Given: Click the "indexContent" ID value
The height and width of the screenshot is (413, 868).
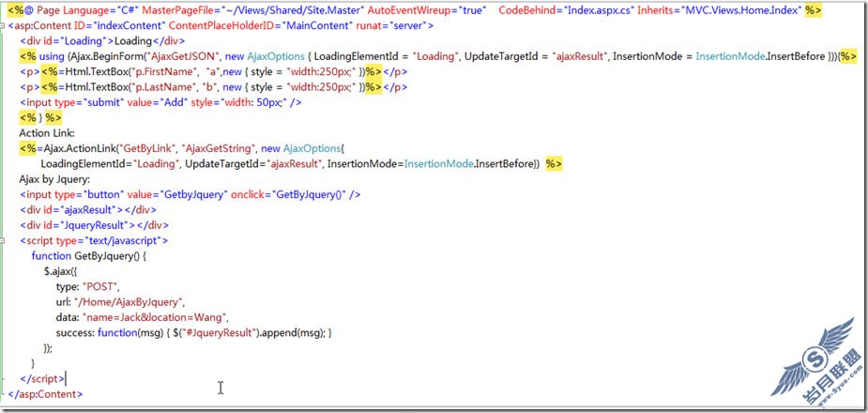Looking at the screenshot, I should [129, 26].
